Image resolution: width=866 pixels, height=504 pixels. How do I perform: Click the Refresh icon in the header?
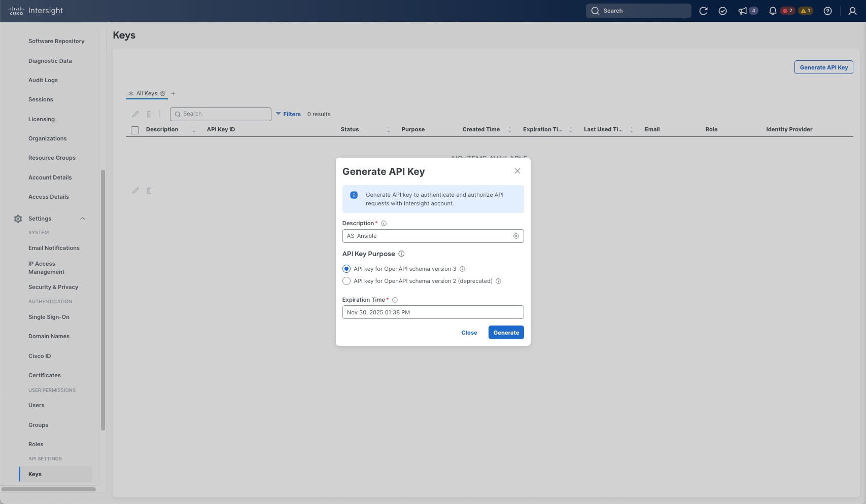click(704, 11)
